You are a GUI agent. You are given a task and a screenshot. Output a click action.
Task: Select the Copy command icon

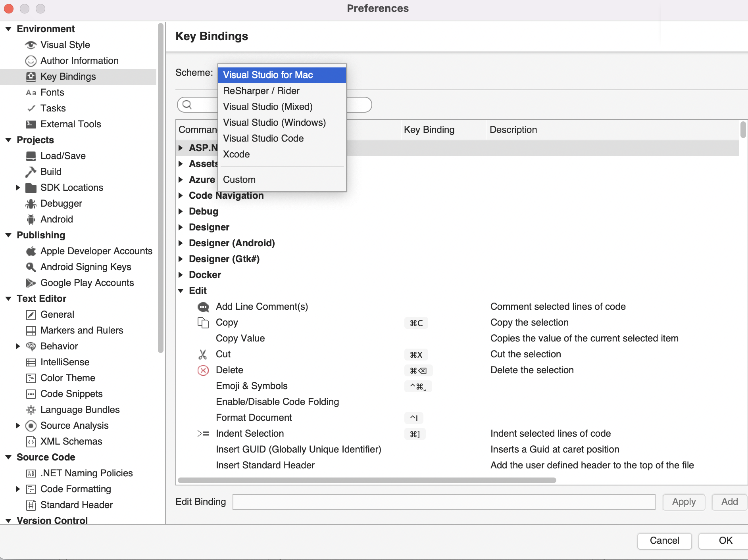(x=203, y=322)
